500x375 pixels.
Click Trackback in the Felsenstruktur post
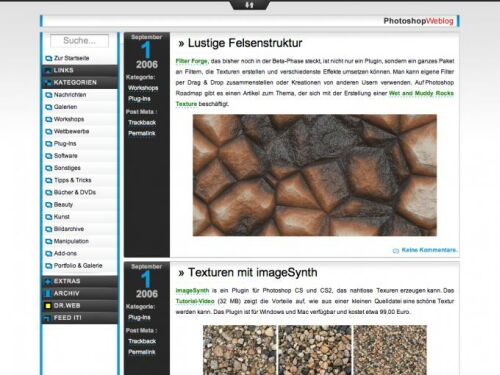[x=142, y=123]
